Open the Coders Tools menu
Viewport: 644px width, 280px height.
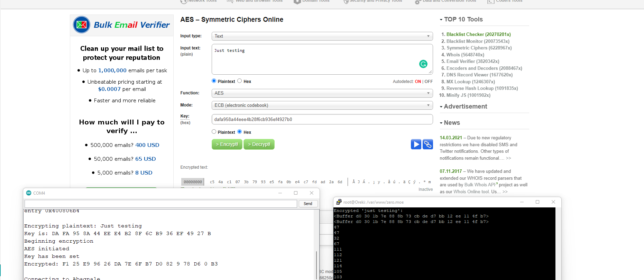pyautogui.click(x=509, y=1)
